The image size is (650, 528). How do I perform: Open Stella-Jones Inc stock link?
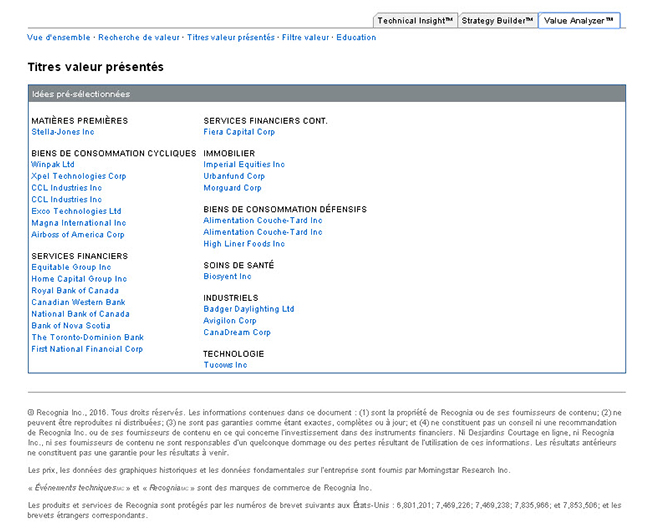[63, 132]
